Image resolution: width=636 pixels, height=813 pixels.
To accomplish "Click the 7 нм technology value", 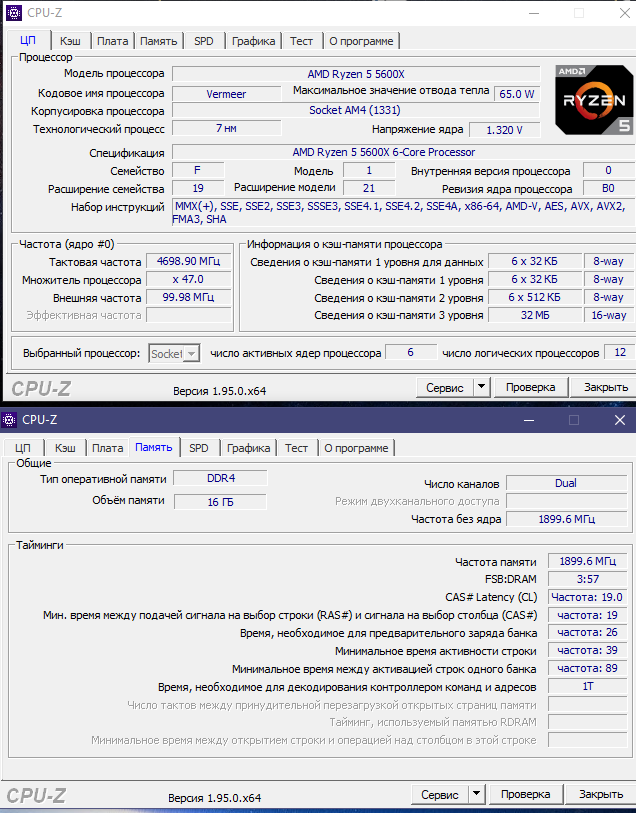I will click(x=226, y=128).
